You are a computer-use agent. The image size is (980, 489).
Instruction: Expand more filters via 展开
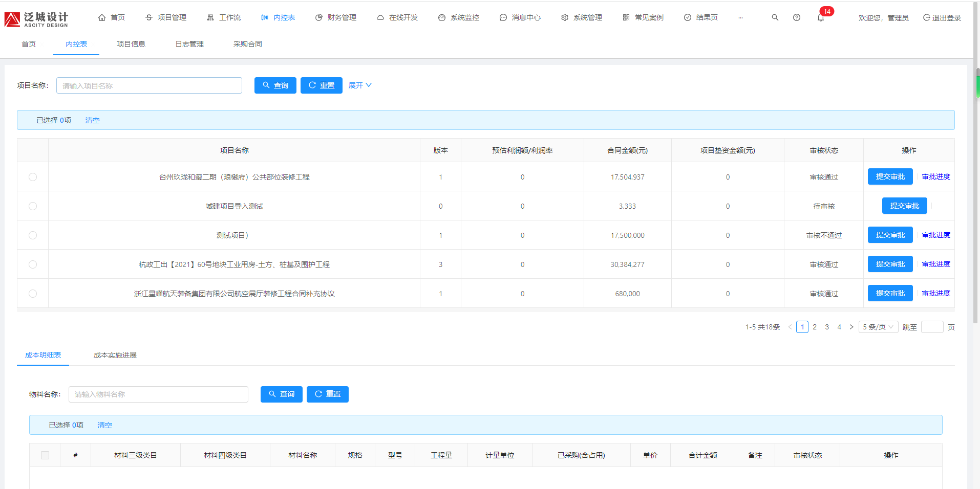(360, 85)
